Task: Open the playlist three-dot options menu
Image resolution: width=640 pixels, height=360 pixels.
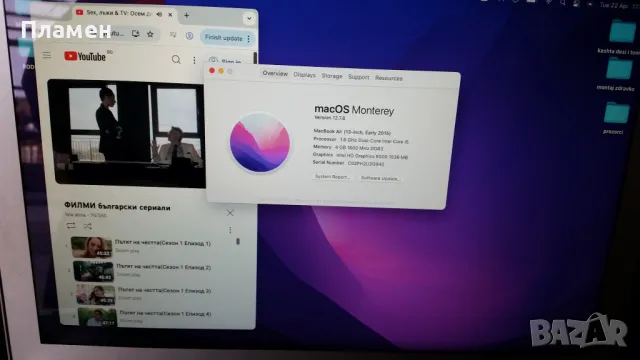Action: 230,230
